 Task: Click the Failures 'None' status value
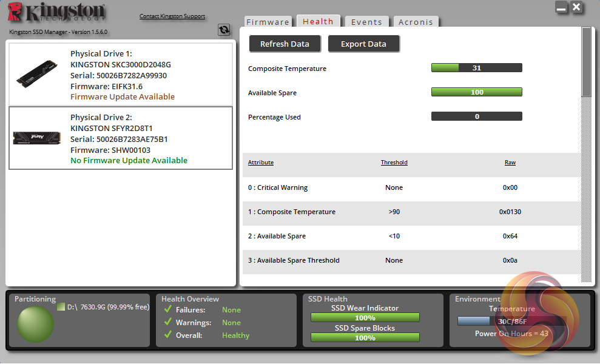[x=232, y=309]
